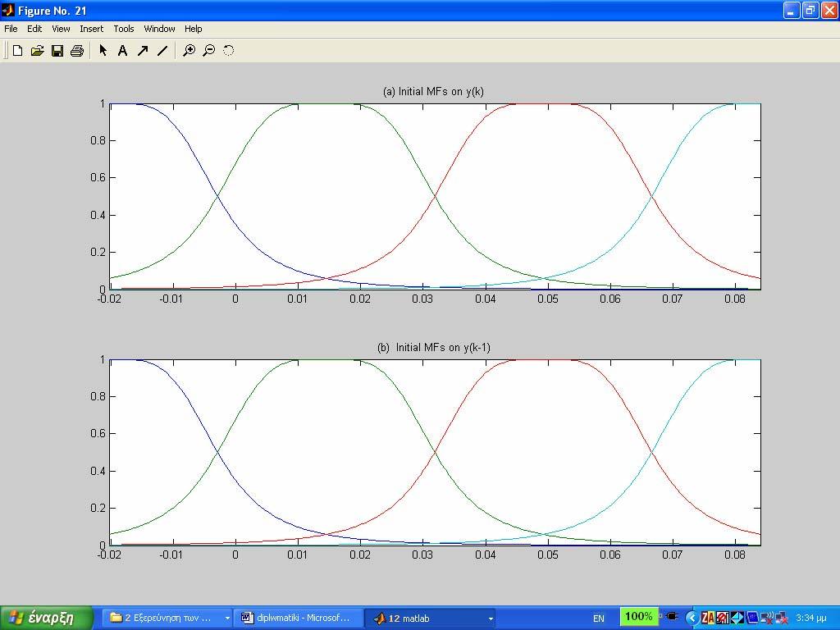Open the Help menu
The height and width of the screenshot is (630, 840).
coord(194,29)
